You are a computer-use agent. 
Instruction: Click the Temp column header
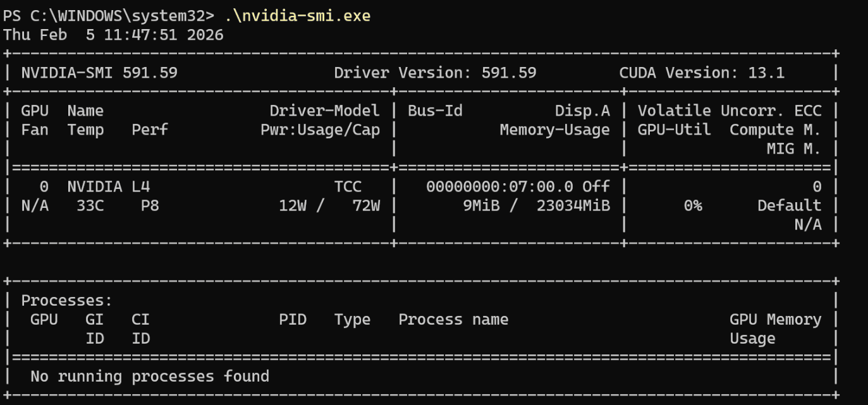[85, 130]
